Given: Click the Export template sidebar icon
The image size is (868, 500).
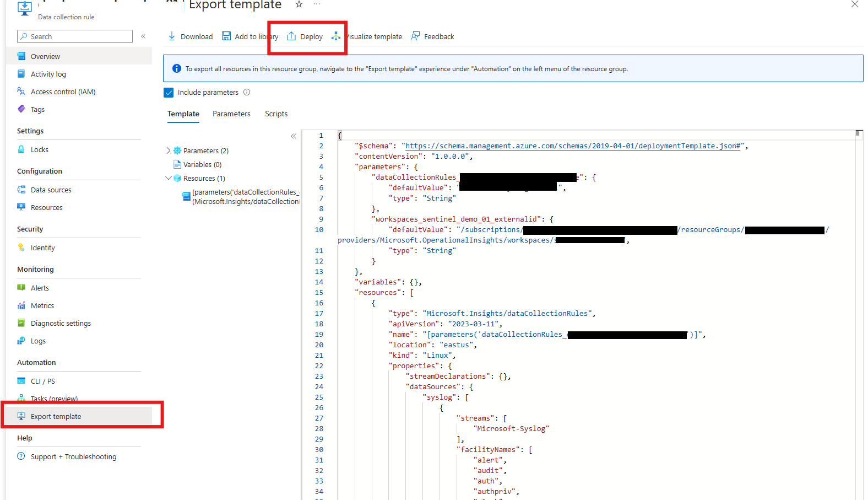Looking at the screenshot, I should click(x=21, y=416).
